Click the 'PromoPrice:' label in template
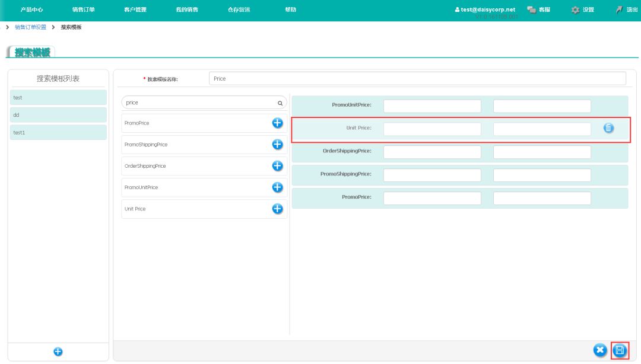The width and height of the screenshot is (641, 364). tap(357, 197)
